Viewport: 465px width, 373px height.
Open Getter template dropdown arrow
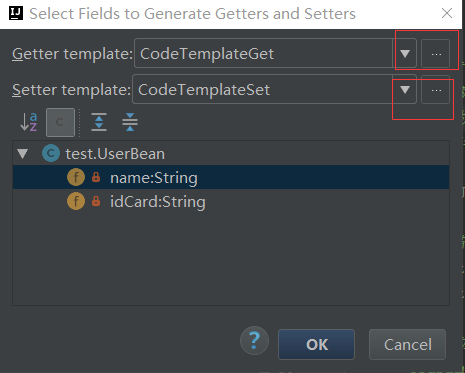click(x=405, y=54)
